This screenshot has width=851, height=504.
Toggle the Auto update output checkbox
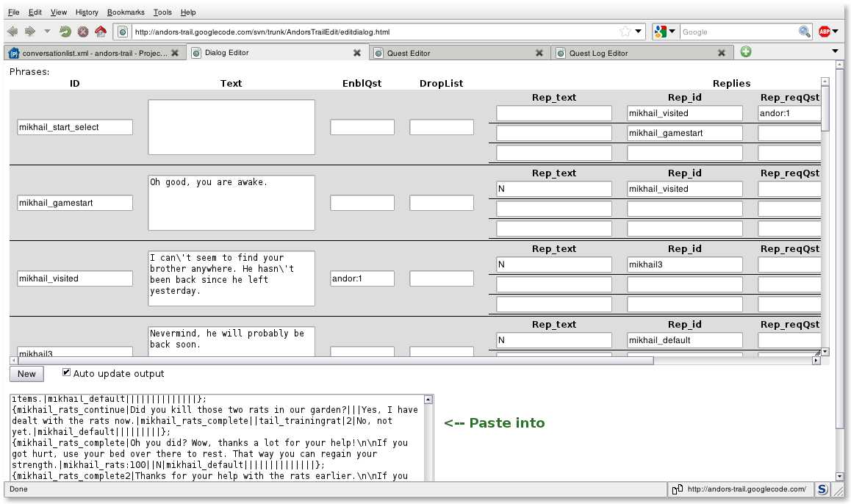67,372
